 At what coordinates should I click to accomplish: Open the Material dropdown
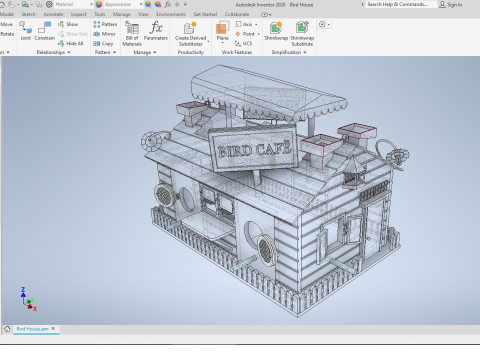click(x=91, y=4)
